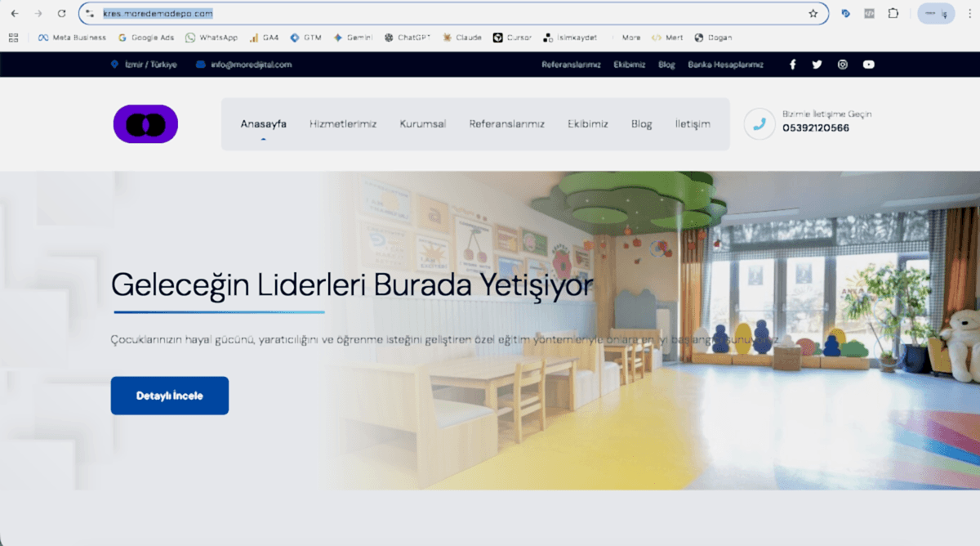Viewport: 980px width, 546px height.
Task: Open the Twitter icon in the header
Action: pyautogui.click(x=817, y=64)
